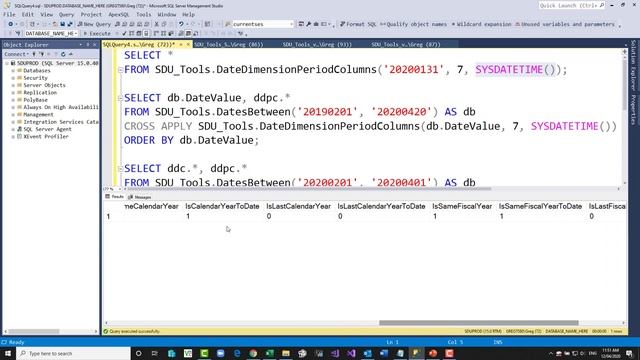Switch to SDU_Tools Greg (87) query tab
This screenshot has height=360, width=640.
point(406,44)
